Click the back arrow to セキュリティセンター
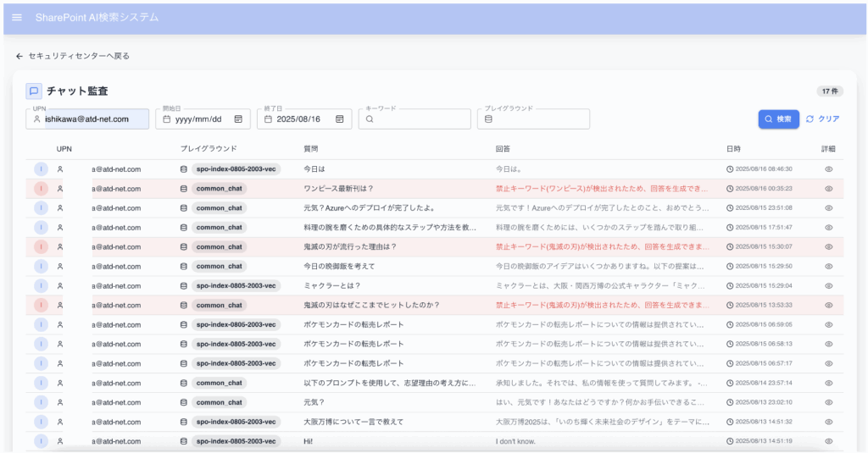 19,56
